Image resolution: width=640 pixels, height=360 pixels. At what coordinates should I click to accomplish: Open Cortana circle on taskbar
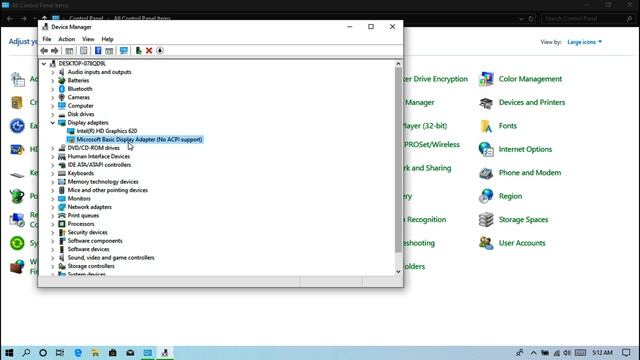(x=43, y=353)
